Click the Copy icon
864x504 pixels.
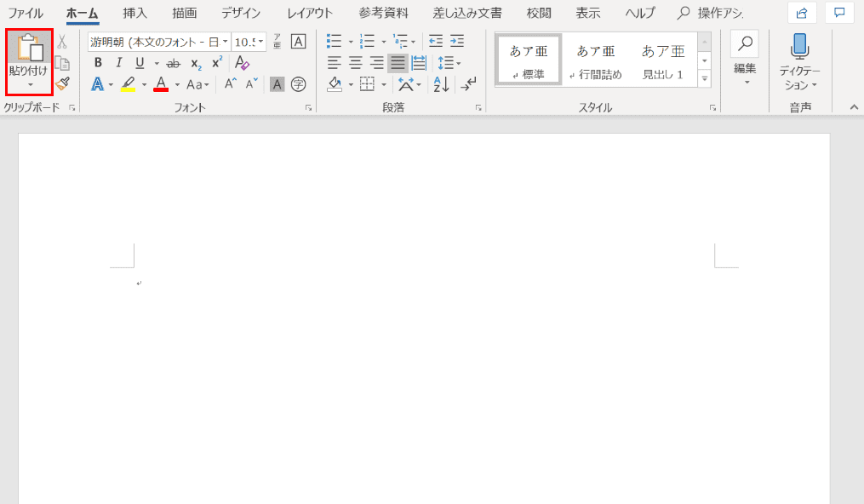click(x=62, y=63)
